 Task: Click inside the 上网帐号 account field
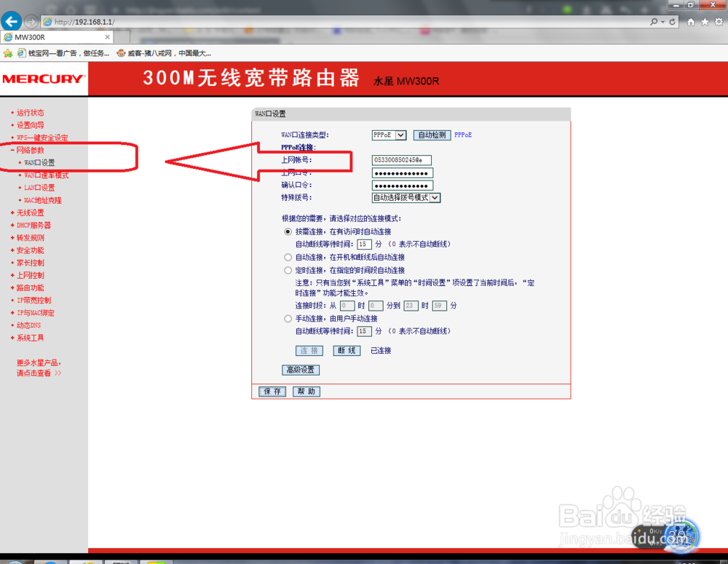tap(402, 159)
